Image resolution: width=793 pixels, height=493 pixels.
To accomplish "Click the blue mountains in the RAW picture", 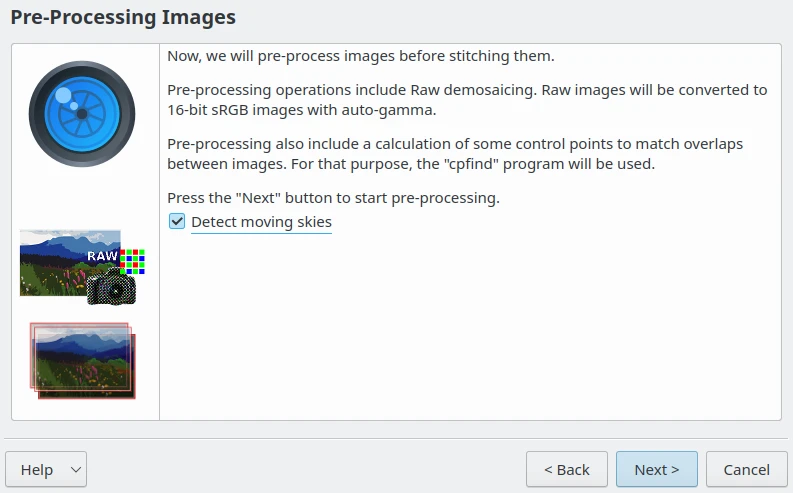I will point(60,246).
